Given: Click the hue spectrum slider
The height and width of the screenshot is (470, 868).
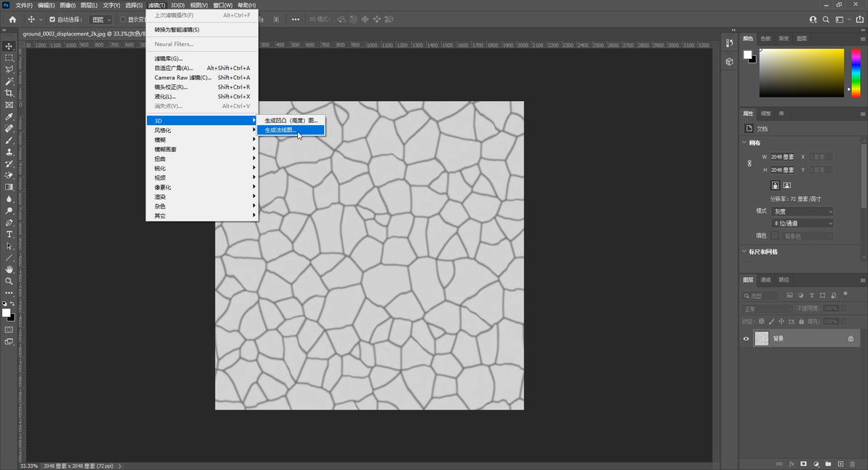Looking at the screenshot, I should (856, 72).
